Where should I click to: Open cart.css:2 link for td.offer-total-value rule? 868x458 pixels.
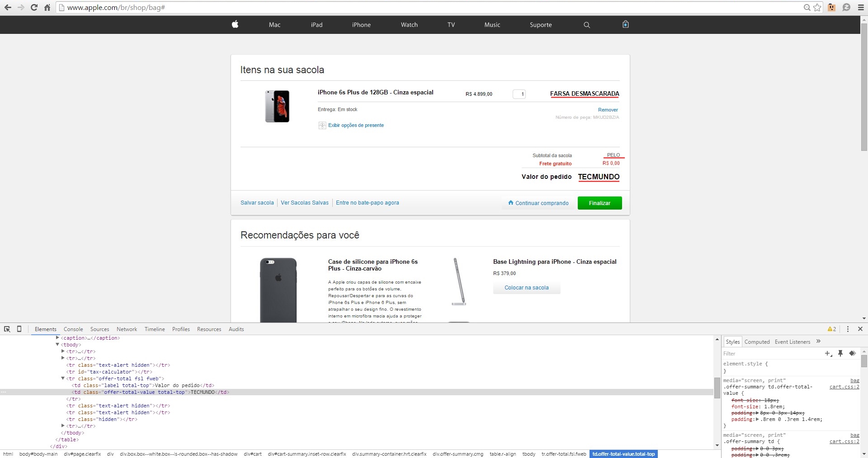click(844, 387)
